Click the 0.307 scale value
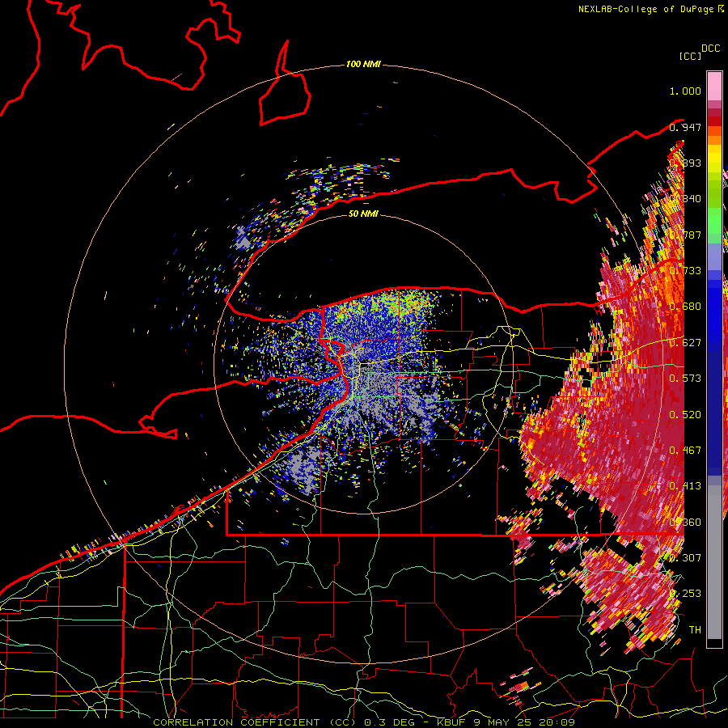This screenshot has height=728, width=728. tap(685, 558)
